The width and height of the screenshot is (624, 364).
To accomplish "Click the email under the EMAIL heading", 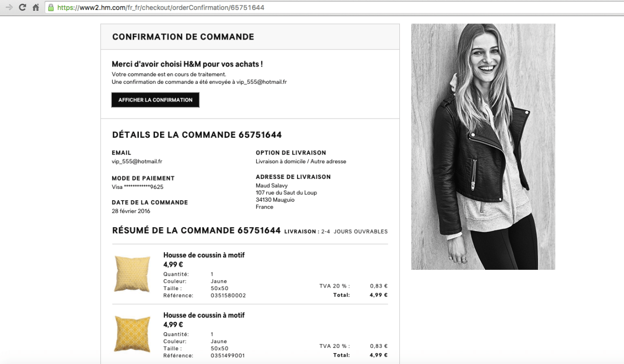I will tap(137, 162).
